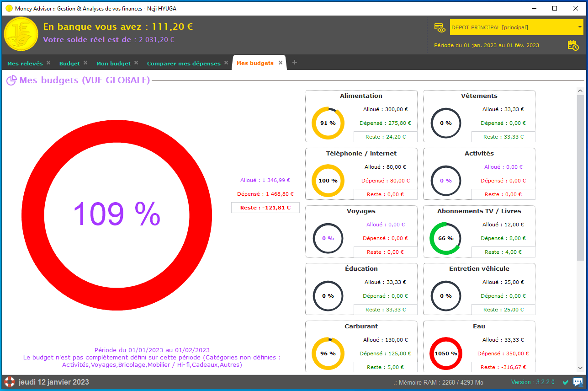Image resolution: width=588 pixels, height=391 pixels.
Task: Switch to Comparer mes dépenses tab
Action: coord(184,64)
